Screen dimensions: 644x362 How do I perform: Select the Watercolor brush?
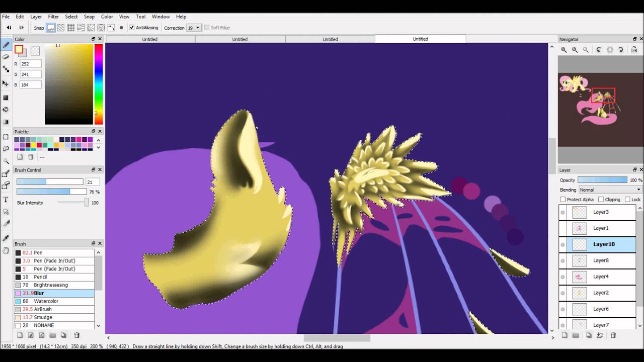point(54,301)
